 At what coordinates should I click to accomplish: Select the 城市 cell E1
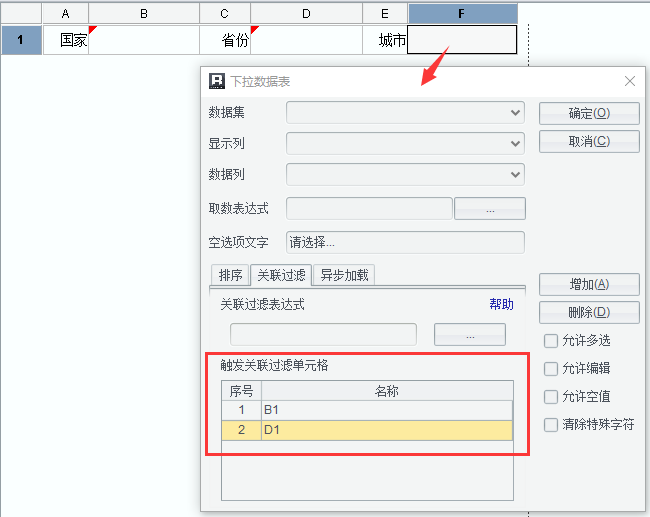[385, 40]
